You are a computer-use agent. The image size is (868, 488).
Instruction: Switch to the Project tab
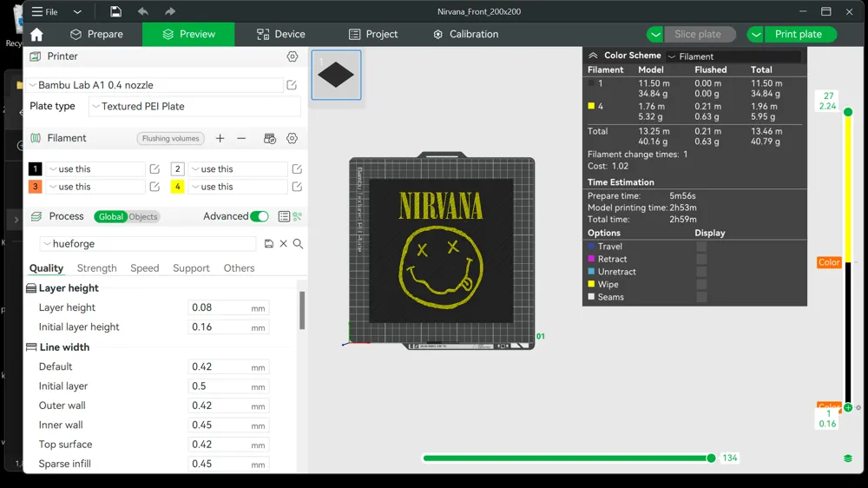373,35
